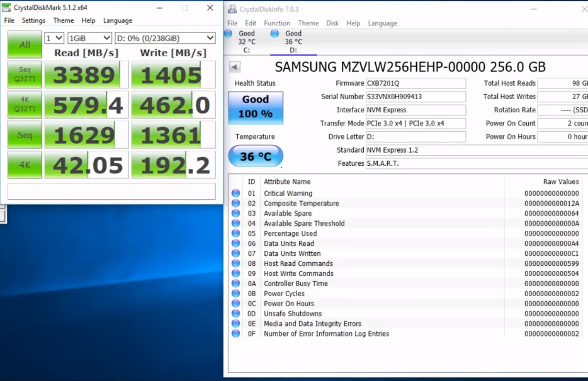This screenshot has height=381, width=588.
Task: Run all benchmarks with the All button
Action: click(25, 45)
